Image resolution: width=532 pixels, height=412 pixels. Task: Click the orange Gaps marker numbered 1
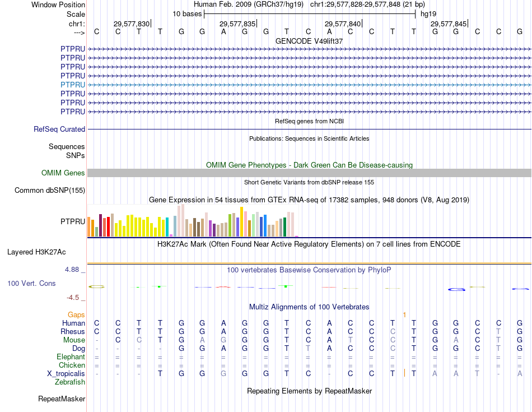404,315
